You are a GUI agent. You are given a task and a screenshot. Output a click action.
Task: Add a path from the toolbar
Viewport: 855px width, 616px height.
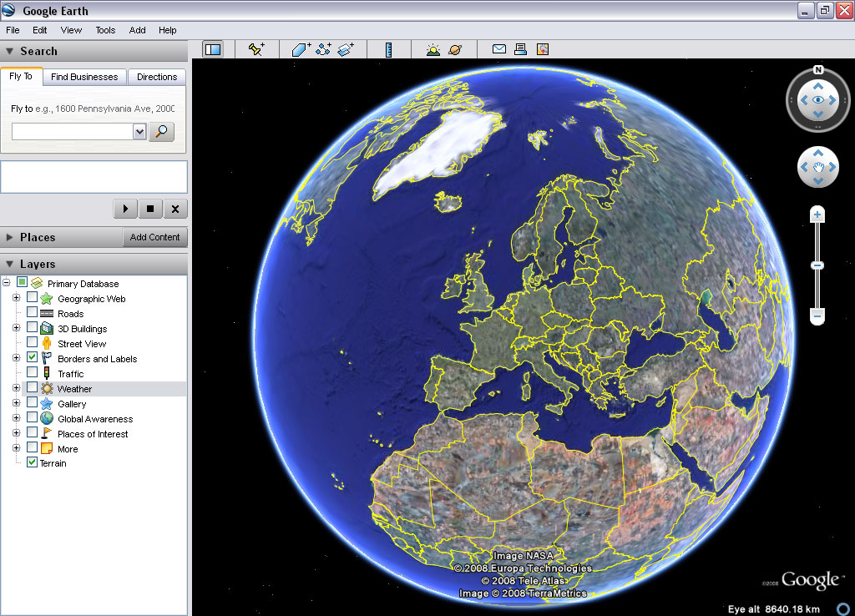323,49
